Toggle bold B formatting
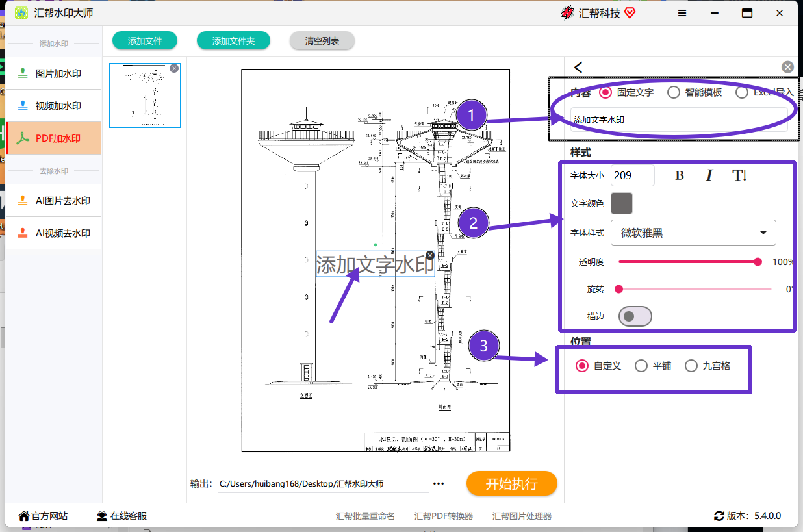 tap(680, 175)
